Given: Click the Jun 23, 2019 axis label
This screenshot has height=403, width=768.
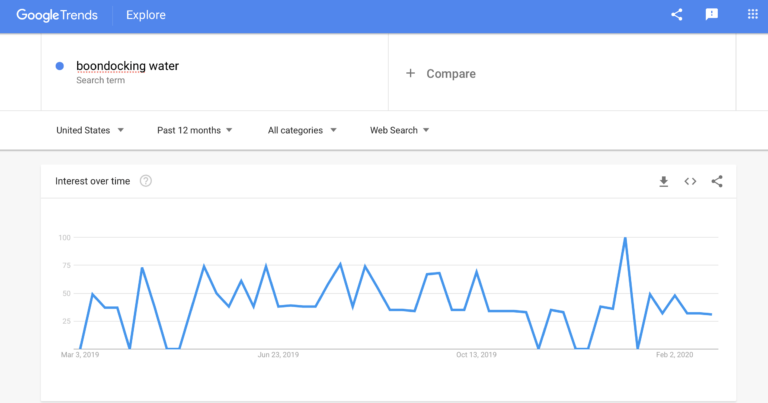Looking at the screenshot, I should coord(278,355).
